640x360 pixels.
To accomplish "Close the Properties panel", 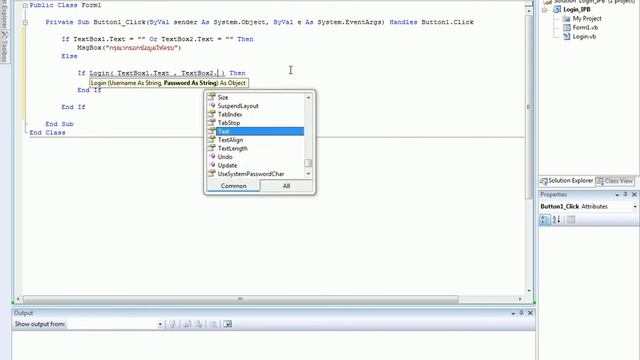I will coord(634,195).
